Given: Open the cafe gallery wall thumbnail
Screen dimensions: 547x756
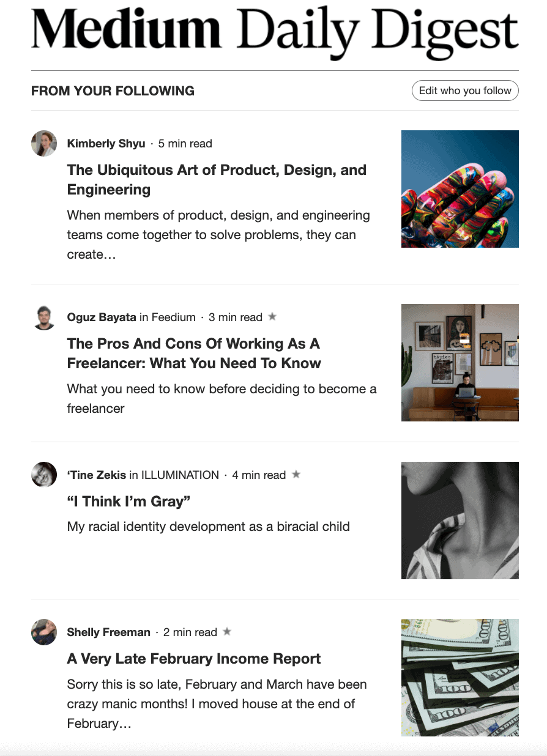Looking at the screenshot, I should pyautogui.click(x=460, y=363).
